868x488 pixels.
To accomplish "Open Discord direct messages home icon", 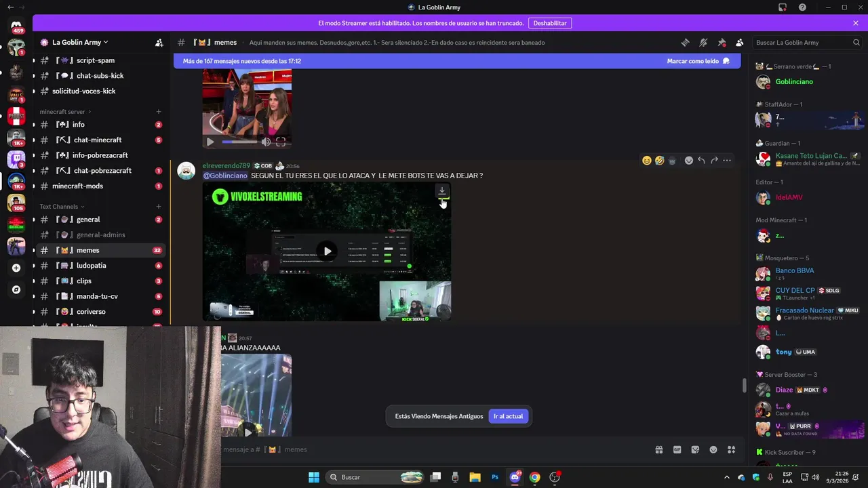I will coord(16,26).
